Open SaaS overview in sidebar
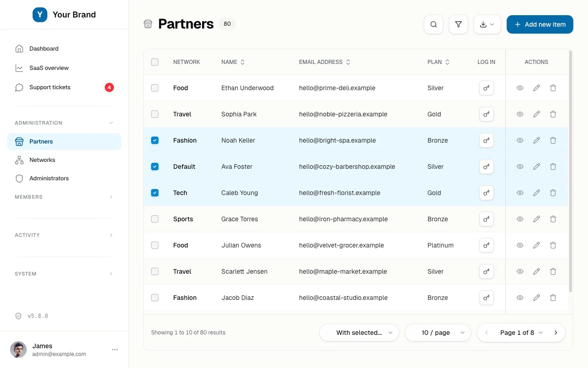 pos(64,68)
